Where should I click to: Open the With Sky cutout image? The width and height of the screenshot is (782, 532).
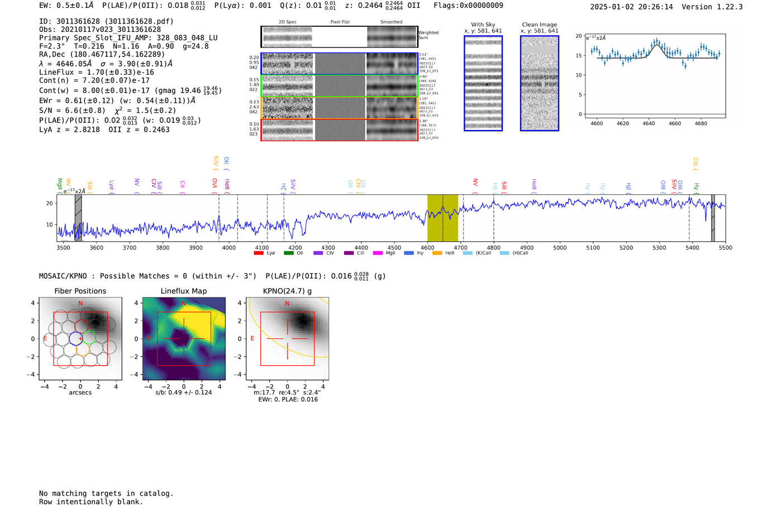(483, 83)
